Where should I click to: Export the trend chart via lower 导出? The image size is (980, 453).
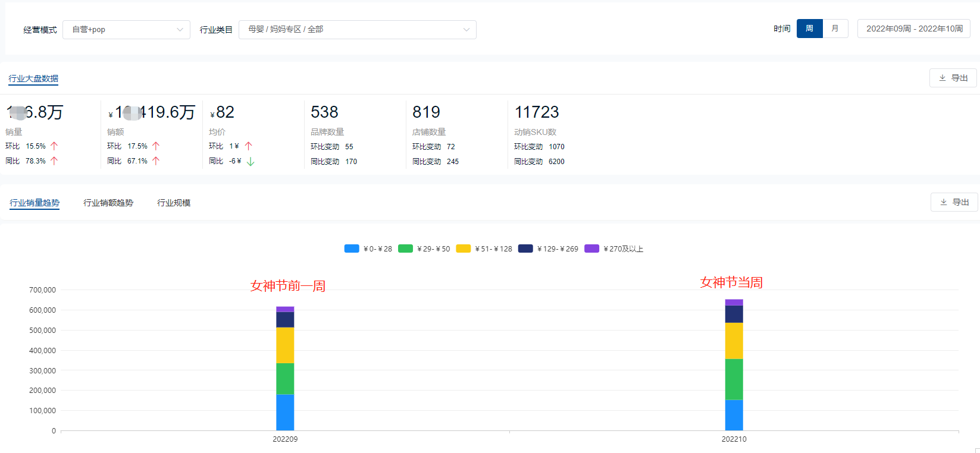click(x=954, y=202)
